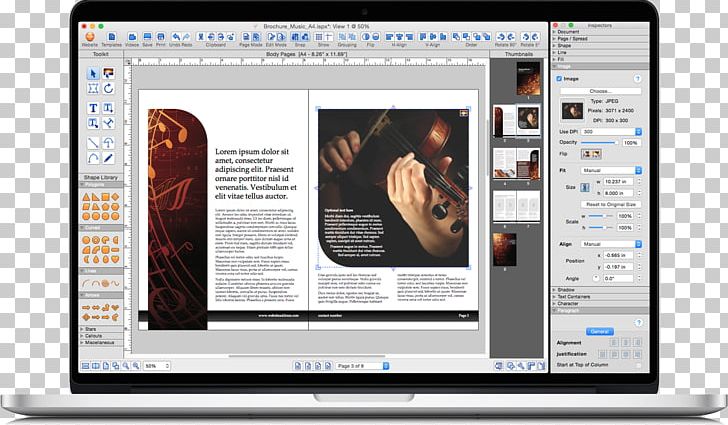The width and height of the screenshot is (728, 425).
Task: Open the 50% zoom level dropdown
Action: click(x=156, y=366)
